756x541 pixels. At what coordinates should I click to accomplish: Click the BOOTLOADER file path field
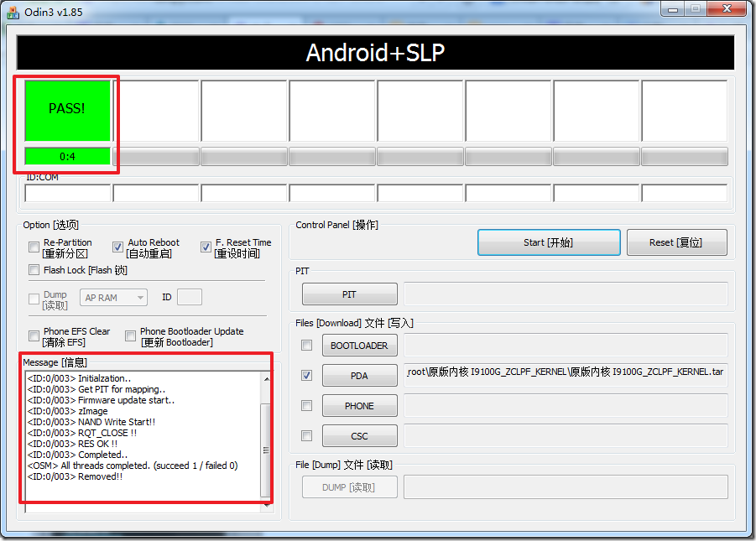(x=566, y=346)
